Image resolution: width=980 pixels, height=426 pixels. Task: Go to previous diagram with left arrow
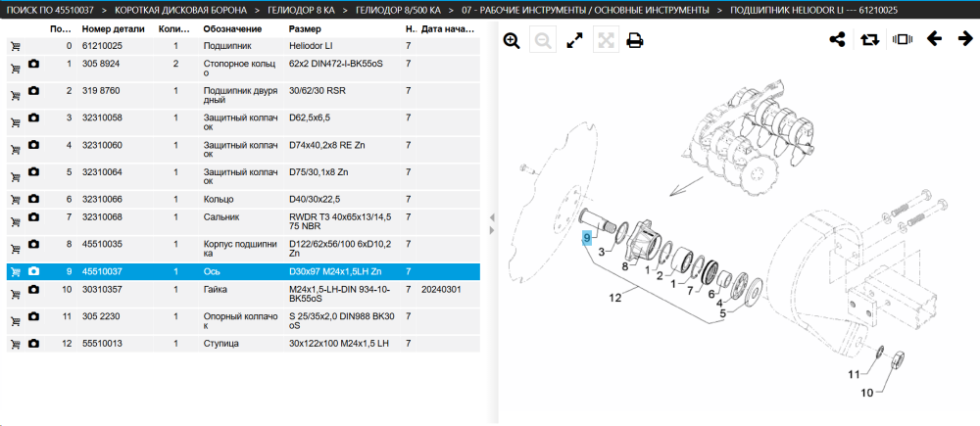pos(934,39)
